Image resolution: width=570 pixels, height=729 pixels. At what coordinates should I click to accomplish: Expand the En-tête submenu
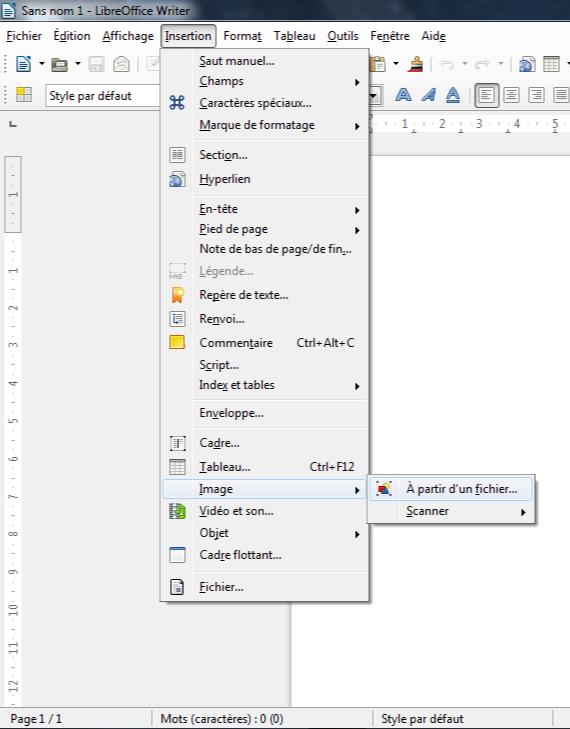pos(266,209)
